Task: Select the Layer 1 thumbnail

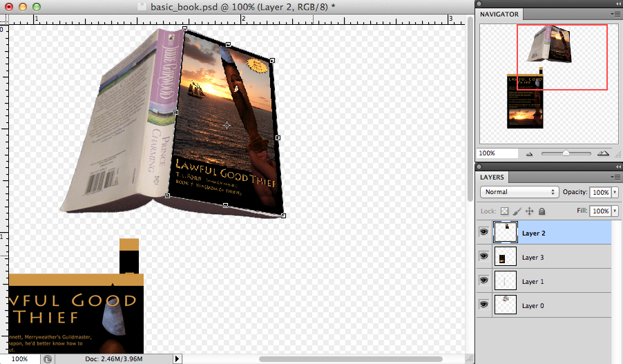Action: click(506, 280)
